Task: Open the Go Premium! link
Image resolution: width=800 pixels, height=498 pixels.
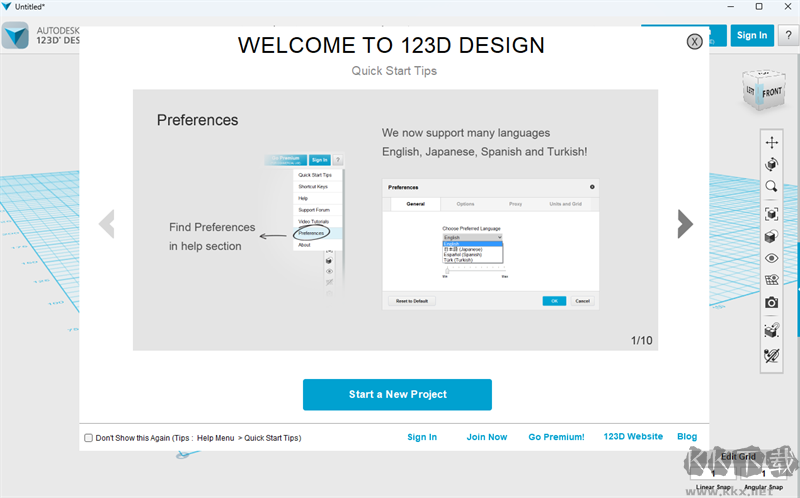Action: 557,437
